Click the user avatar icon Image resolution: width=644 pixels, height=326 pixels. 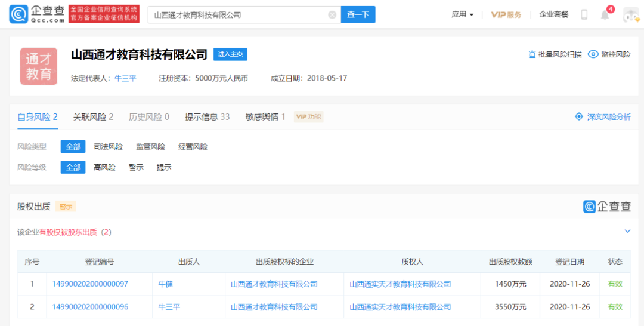(x=631, y=15)
